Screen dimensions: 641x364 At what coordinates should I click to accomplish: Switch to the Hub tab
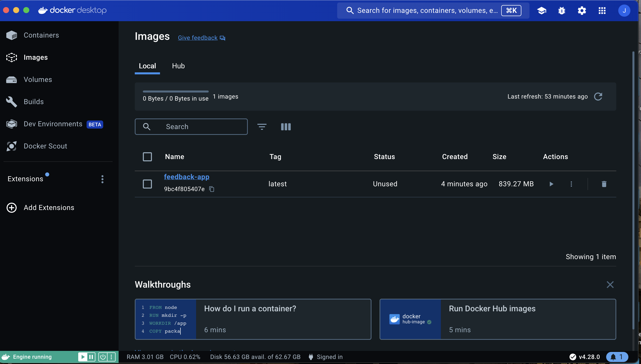(178, 66)
